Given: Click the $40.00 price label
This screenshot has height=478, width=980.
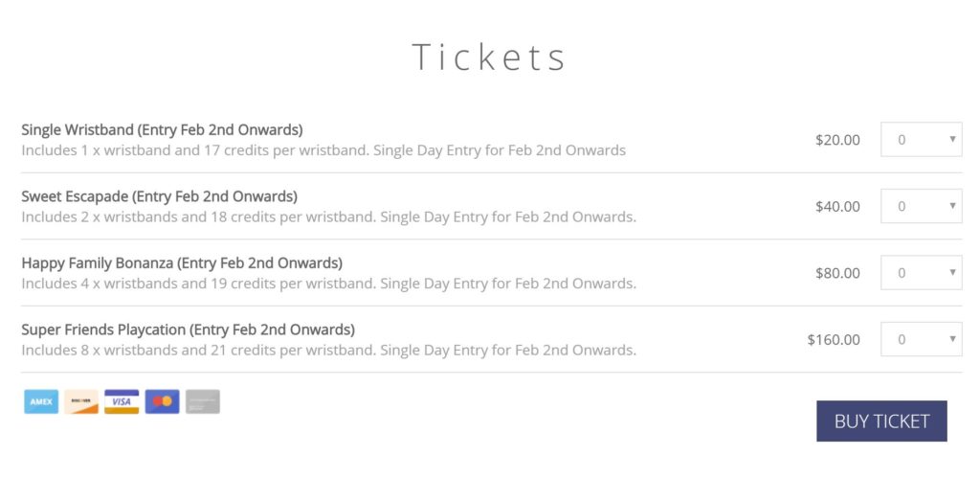Looking at the screenshot, I should (x=837, y=206).
